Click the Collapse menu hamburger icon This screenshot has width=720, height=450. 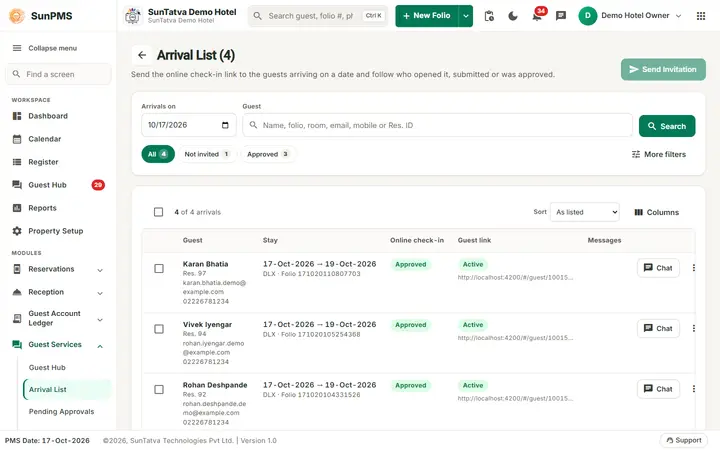click(x=17, y=48)
